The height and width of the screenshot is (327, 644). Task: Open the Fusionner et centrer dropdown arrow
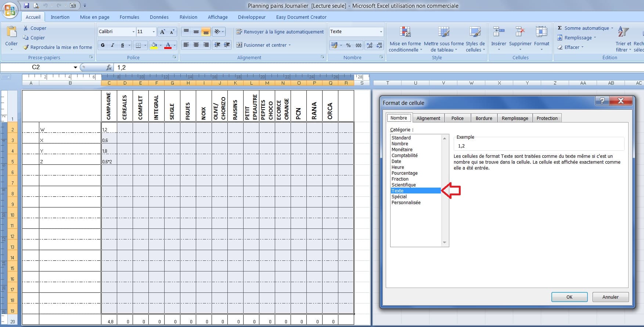click(x=289, y=45)
